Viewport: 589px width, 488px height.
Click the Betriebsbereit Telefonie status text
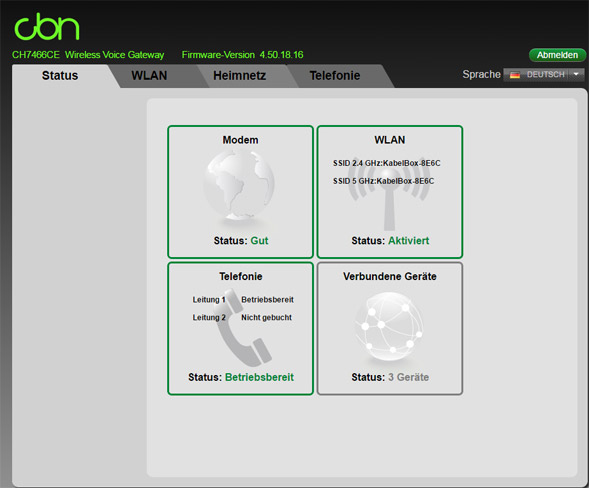click(259, 377)
